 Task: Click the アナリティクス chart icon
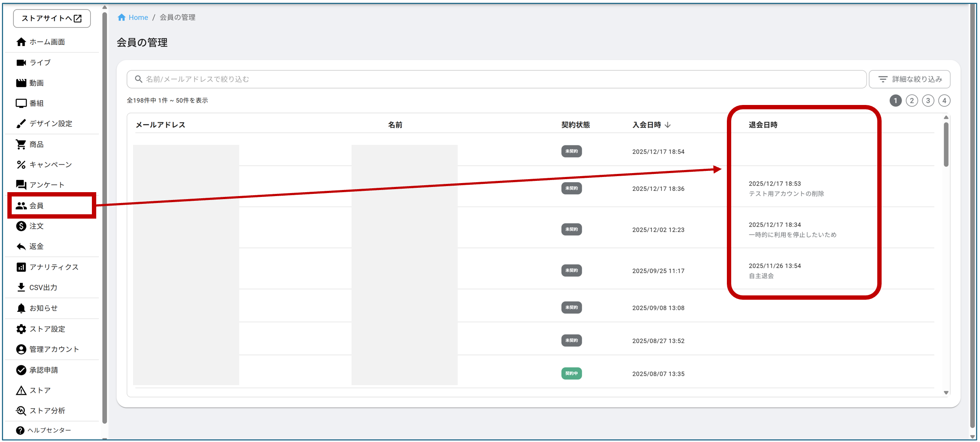21,267
